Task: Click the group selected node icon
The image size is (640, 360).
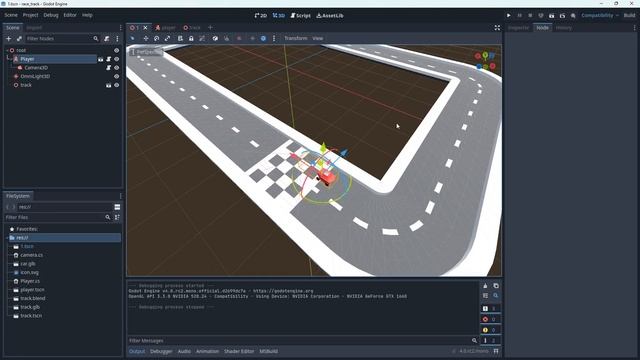Action: tap(202, 38)
